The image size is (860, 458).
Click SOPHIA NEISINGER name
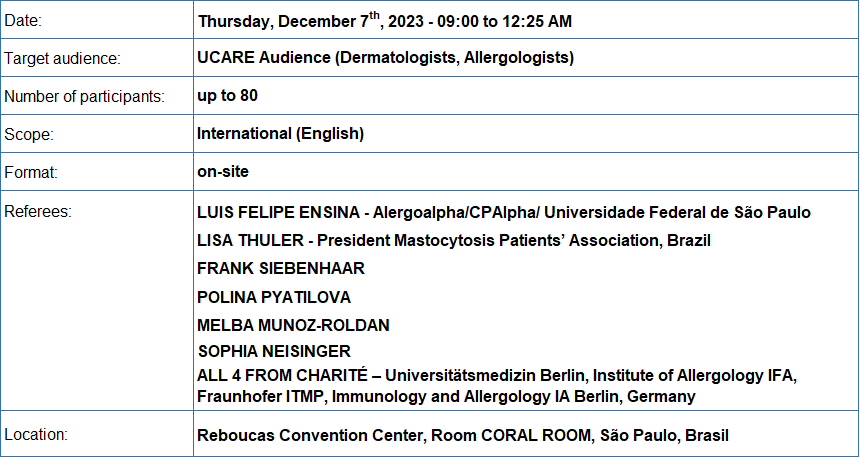274,351
